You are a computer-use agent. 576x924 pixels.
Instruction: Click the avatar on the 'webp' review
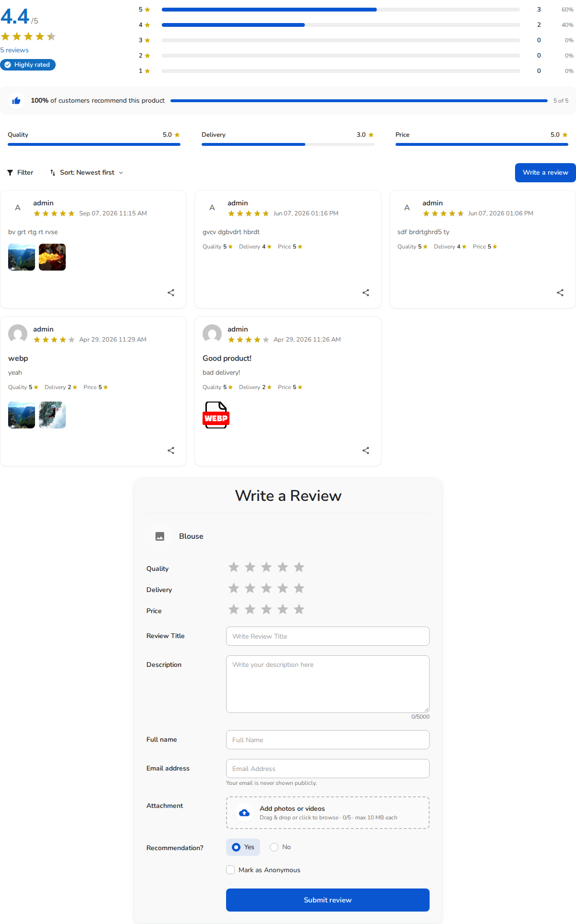[x=18, y=334]
